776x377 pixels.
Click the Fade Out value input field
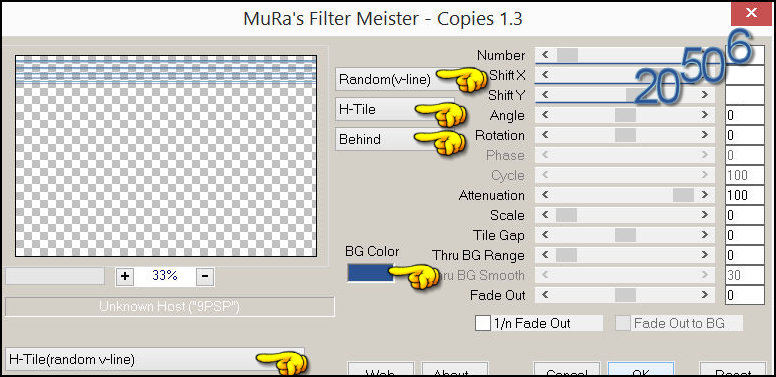click(745, 295)
